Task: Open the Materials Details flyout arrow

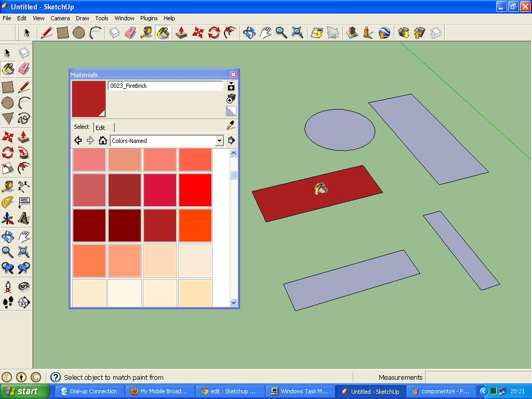Action: 231,140
